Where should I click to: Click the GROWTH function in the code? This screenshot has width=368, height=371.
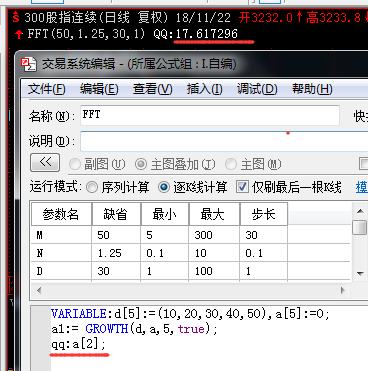pyautogui.click(x=107, y=329)
